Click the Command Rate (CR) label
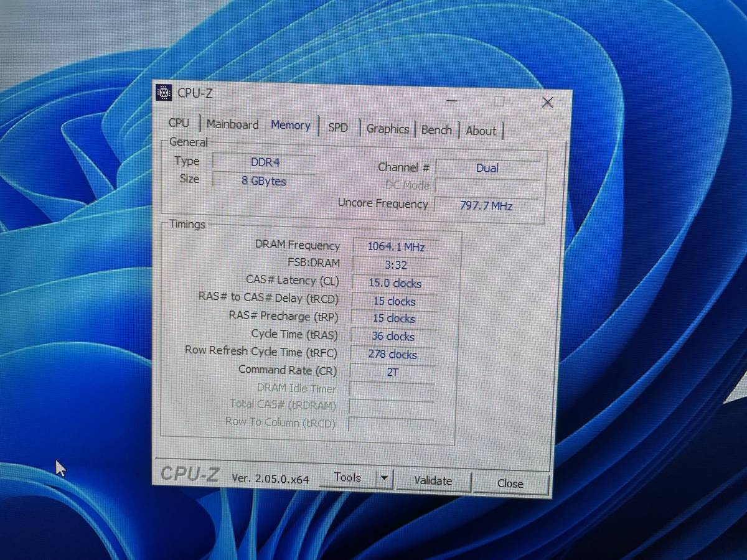Viewport: 747px width, 560px height. pyautogui.click(x=288, y=370)
